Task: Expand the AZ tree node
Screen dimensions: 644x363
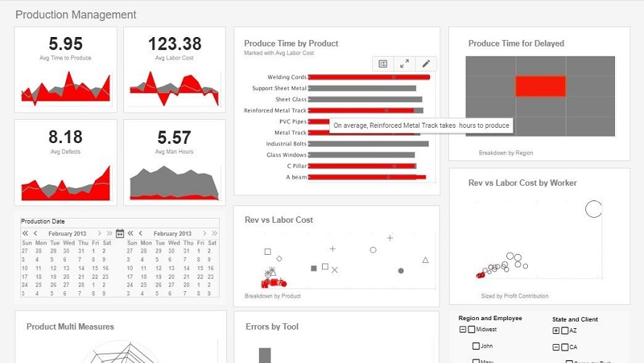Action: point(556,330)
